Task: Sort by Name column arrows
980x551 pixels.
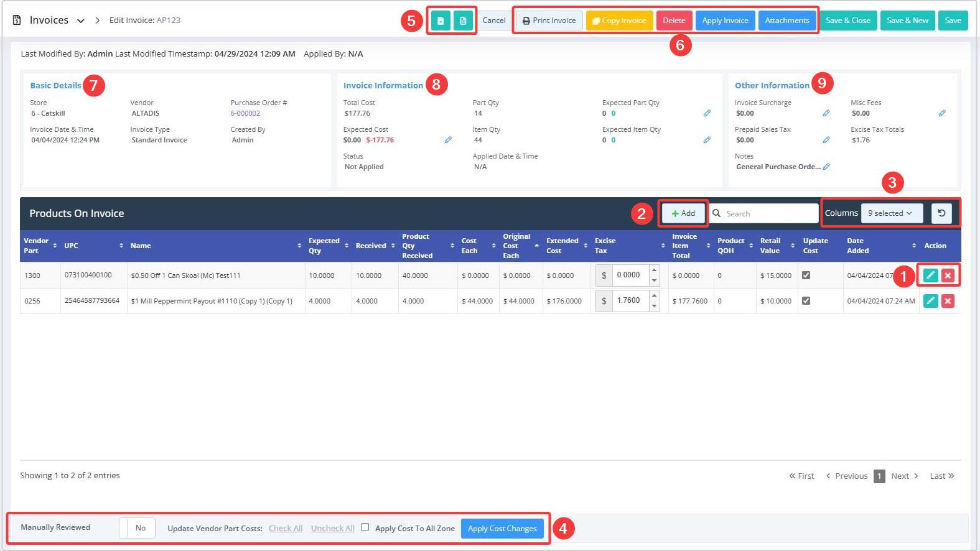Action: click(299, 246)
